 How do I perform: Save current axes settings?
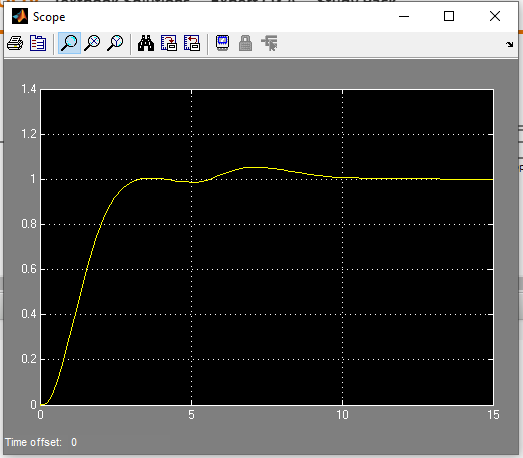coord(169,43)
